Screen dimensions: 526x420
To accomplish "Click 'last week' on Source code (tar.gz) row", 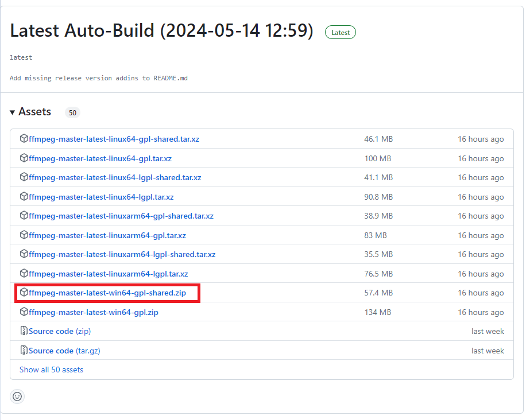I will 488,351.
